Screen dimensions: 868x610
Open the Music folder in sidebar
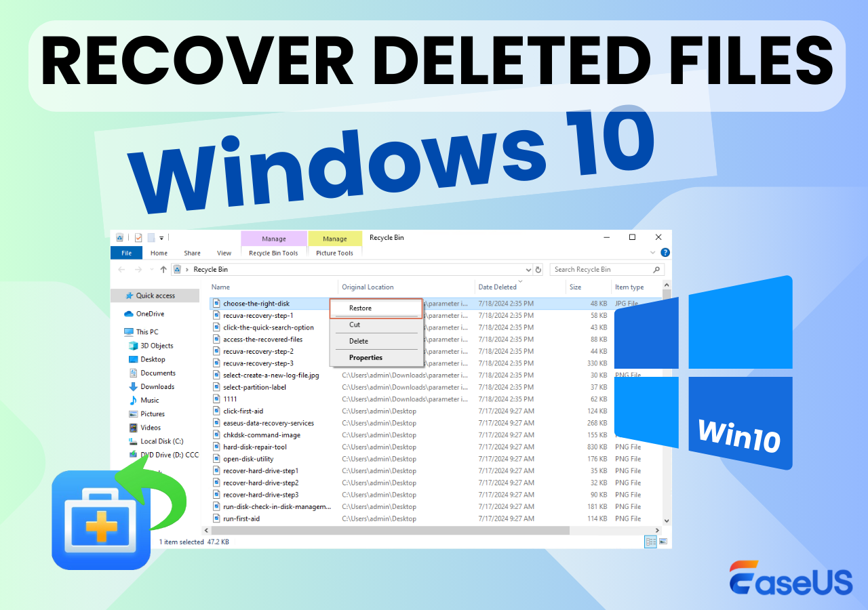click(x=149, y=401)
